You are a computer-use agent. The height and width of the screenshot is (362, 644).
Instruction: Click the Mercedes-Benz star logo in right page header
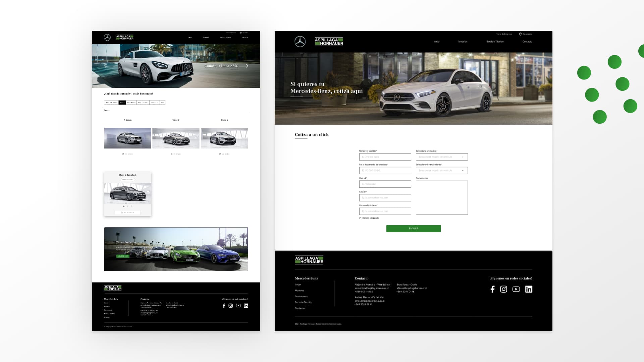pyautogui.click(x=300, y=42)
